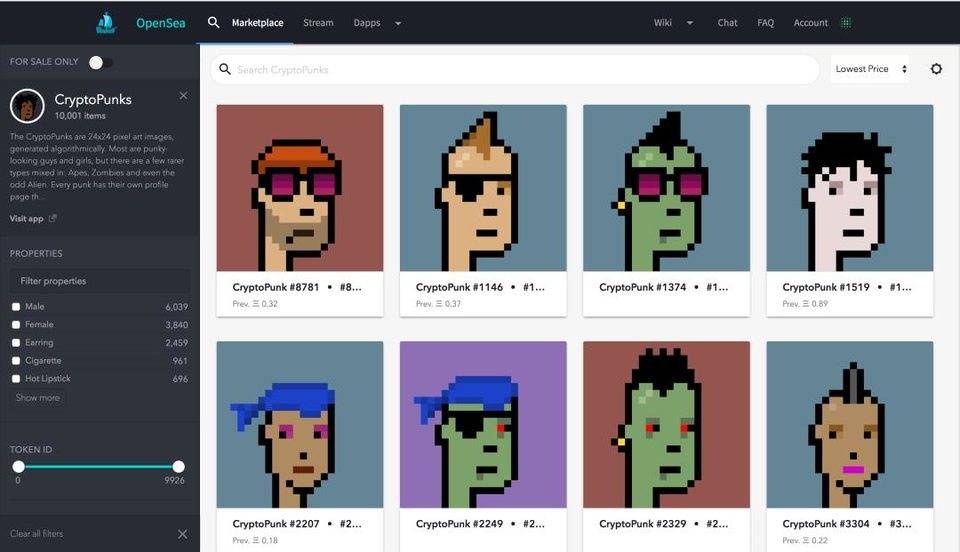The image size is (960, 552).
Task: Click the search magnifier icon in top navigation
Action: tap(213, 23)
